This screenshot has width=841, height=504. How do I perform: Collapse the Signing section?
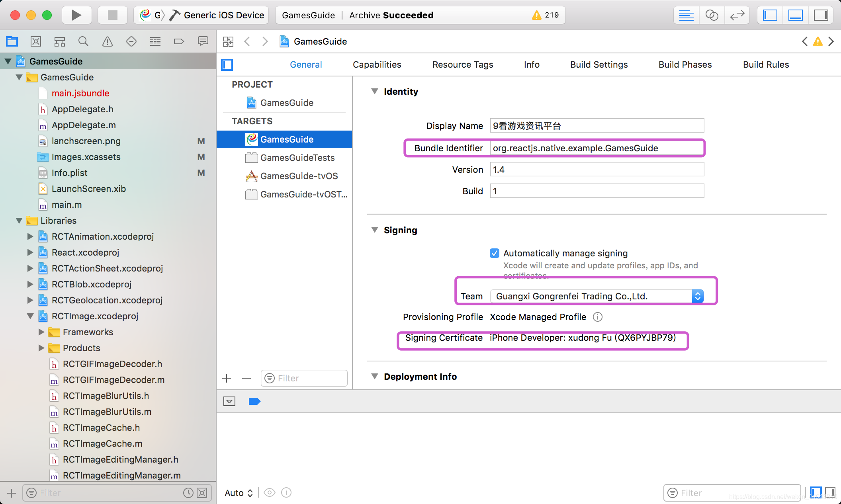click(375, 230)
